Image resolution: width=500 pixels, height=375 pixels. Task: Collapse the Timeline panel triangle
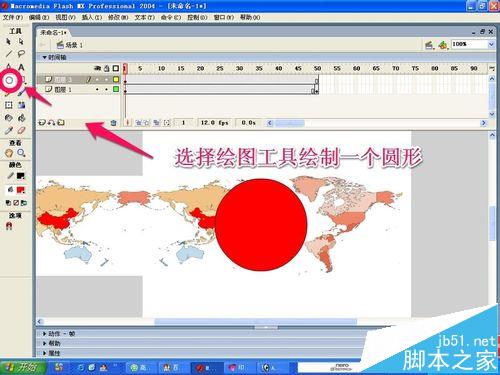coord(44,57)
